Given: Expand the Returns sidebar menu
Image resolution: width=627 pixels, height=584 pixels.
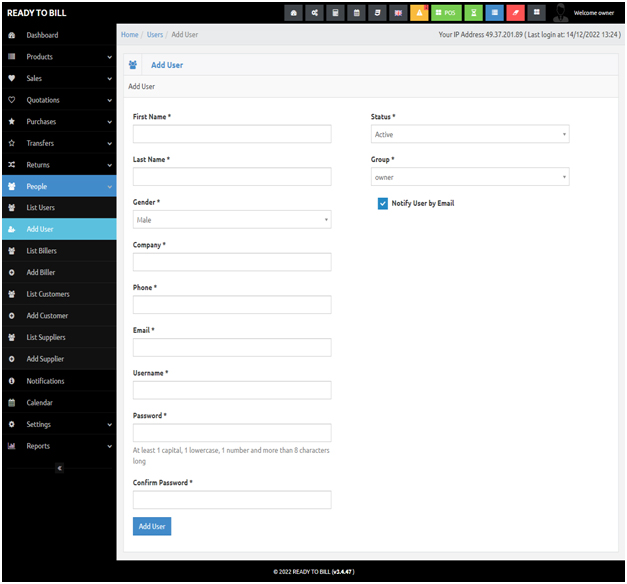Looking at the screenshot, I should tap(59, 164).
